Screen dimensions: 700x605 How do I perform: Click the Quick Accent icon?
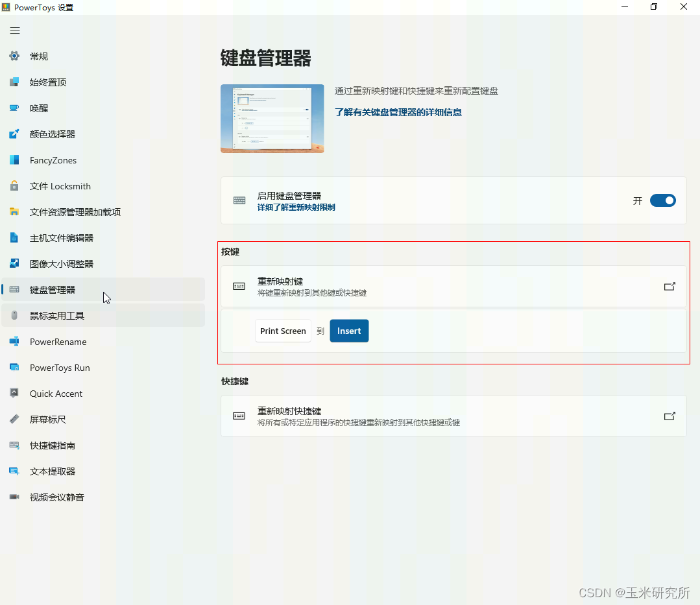pos(14,393)
